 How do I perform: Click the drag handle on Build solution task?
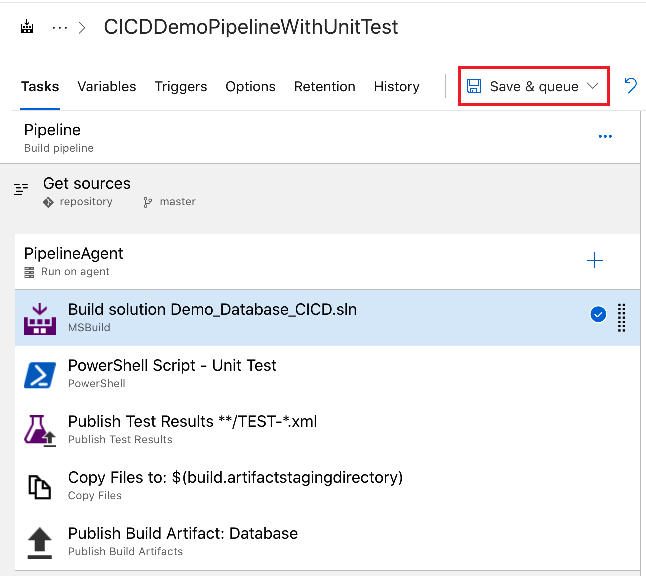621,317
